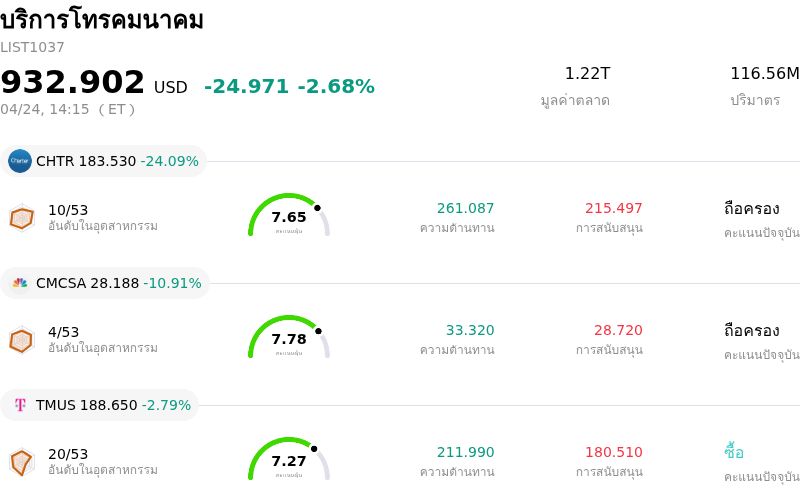This screenshot has height=499, width=800.
Task: Click CHTR resistance value 261.087
Action: [x=465, y=209]
